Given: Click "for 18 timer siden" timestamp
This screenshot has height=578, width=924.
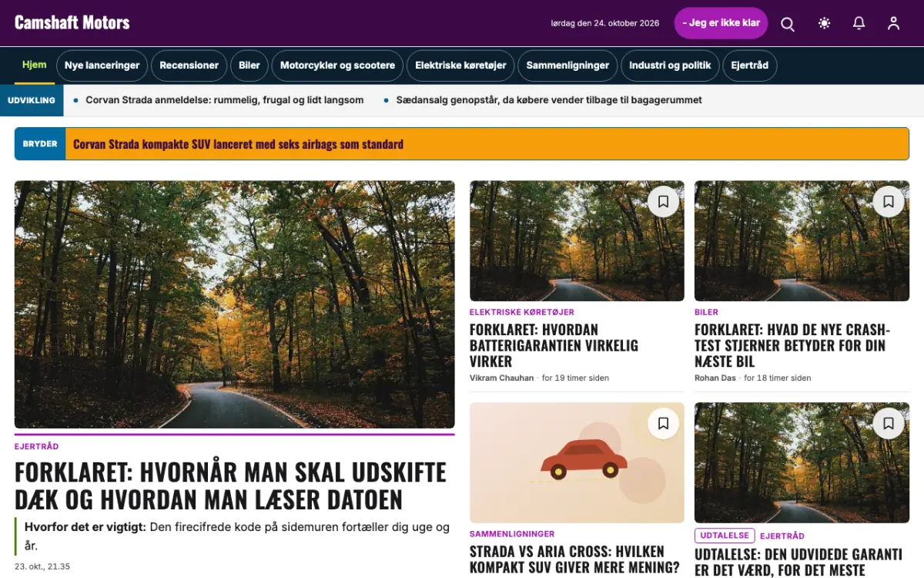Looking at the screenshot, I should 777,378.
